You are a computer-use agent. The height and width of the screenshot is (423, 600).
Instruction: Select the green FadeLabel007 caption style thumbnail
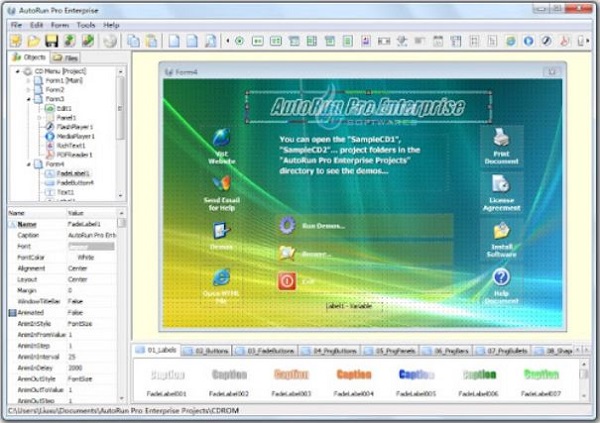coord(541,381)
